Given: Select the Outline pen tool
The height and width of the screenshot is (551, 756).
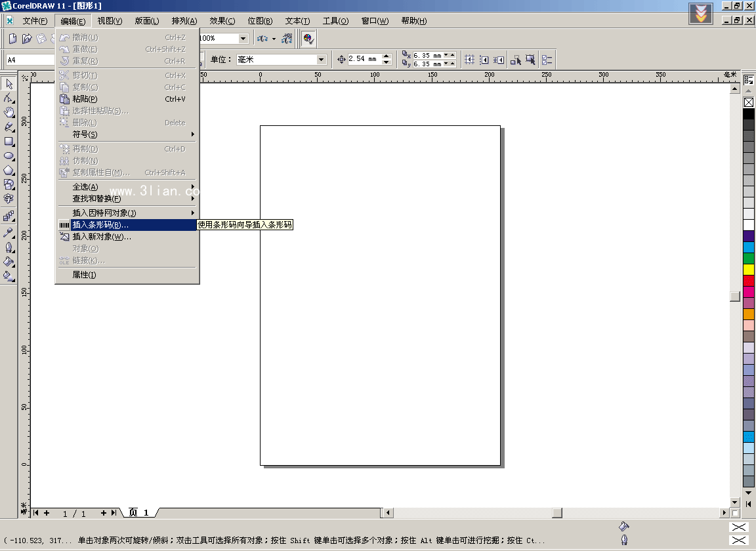Looking at the screenshot, I should 9,247.
